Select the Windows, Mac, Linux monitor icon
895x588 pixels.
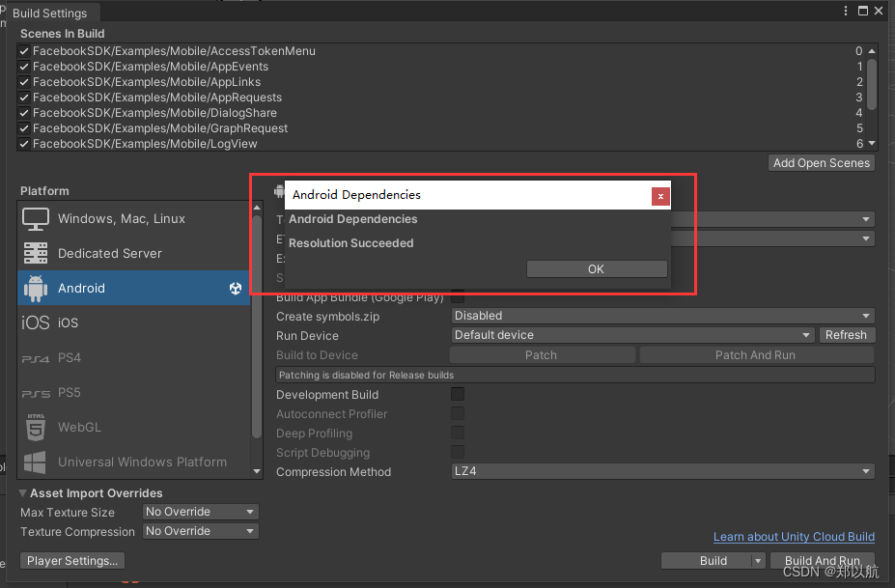click(x=36, y=219)
